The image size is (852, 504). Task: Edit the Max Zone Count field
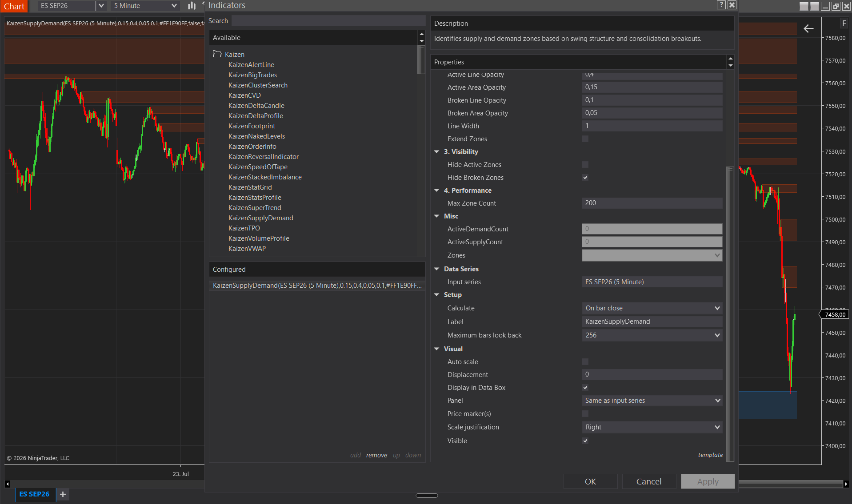(652, 203)
